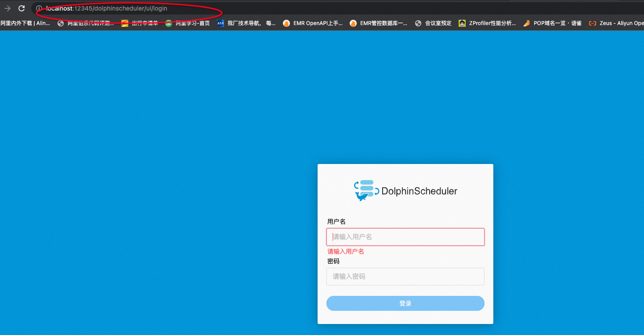The image size is (644, 335).
Task: Click the forward navigation arrow
Action: tap(7, 8)
